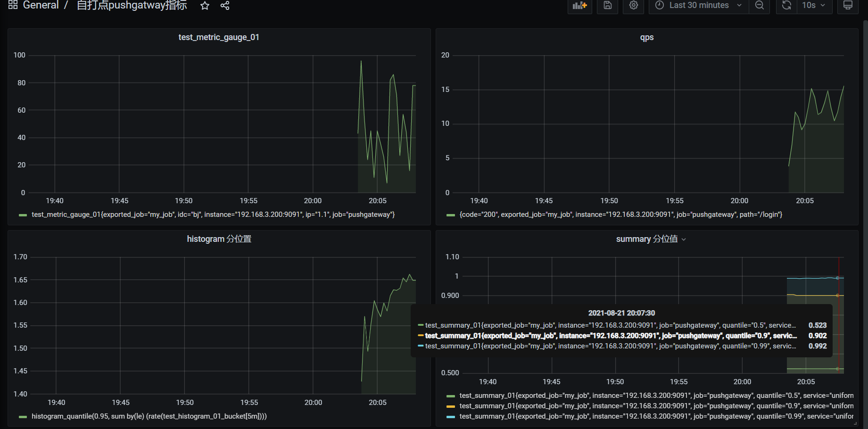Click the resize handle of summary panel
The image size is (868, 429).
point(855,423)
